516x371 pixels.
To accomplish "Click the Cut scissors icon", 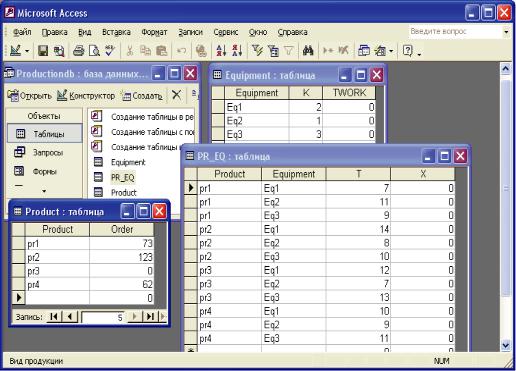I will click(130, 51).
